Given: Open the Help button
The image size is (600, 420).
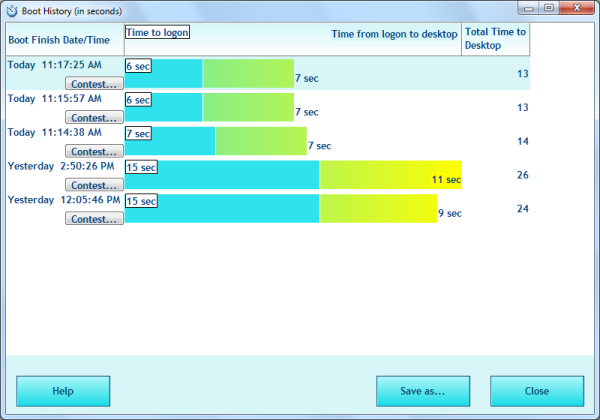Looking at the screenshot, I should 63,391.
